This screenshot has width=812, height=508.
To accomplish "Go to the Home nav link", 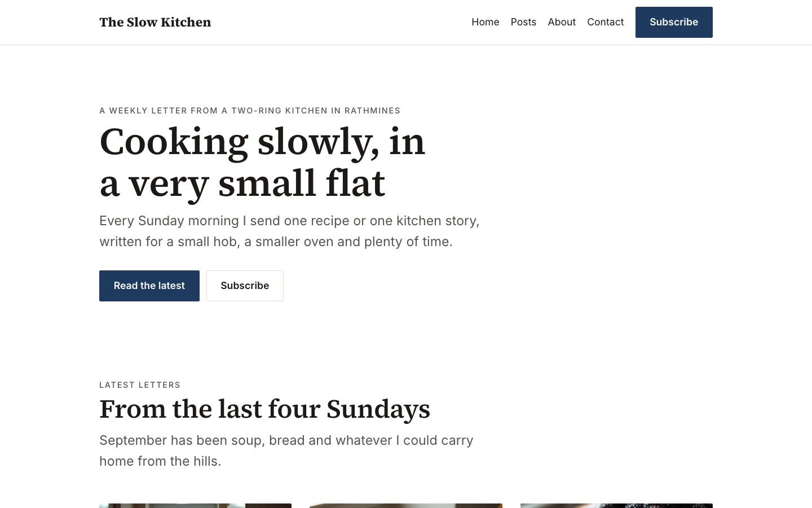I will click(486, 22).
